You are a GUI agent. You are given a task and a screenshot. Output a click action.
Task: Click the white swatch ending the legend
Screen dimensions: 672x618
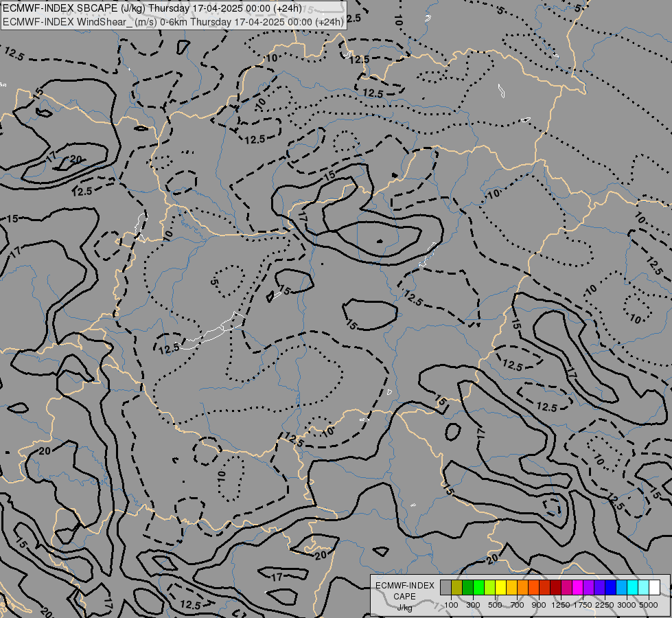[x=654, y=587]
